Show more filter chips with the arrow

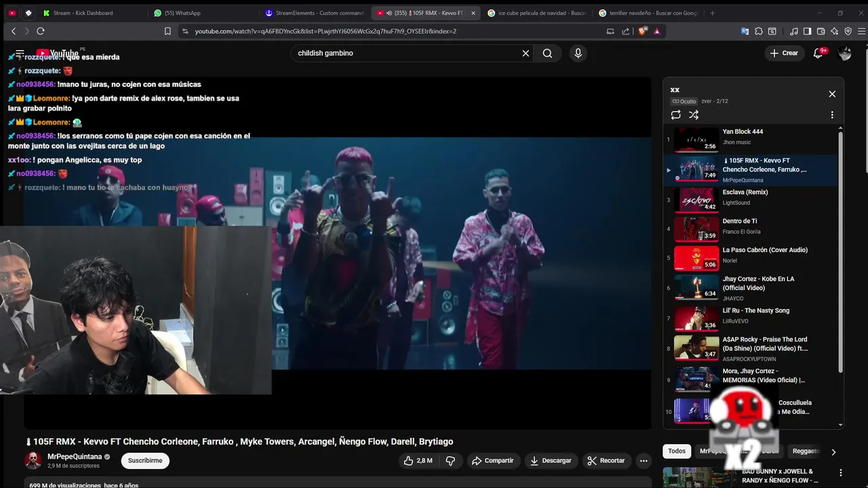[833, 452]
